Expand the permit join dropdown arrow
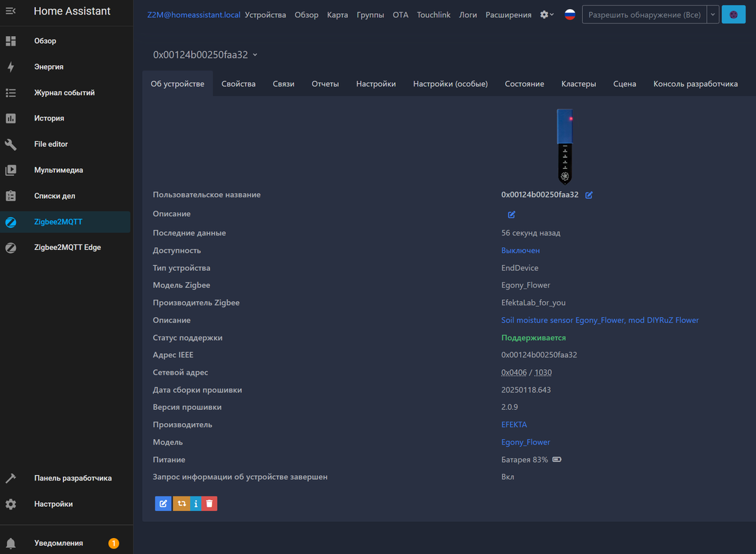 click(712, 15)
